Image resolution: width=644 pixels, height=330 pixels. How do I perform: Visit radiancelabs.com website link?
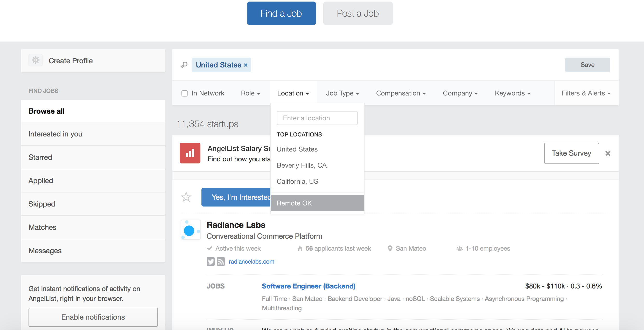[251, 262]
